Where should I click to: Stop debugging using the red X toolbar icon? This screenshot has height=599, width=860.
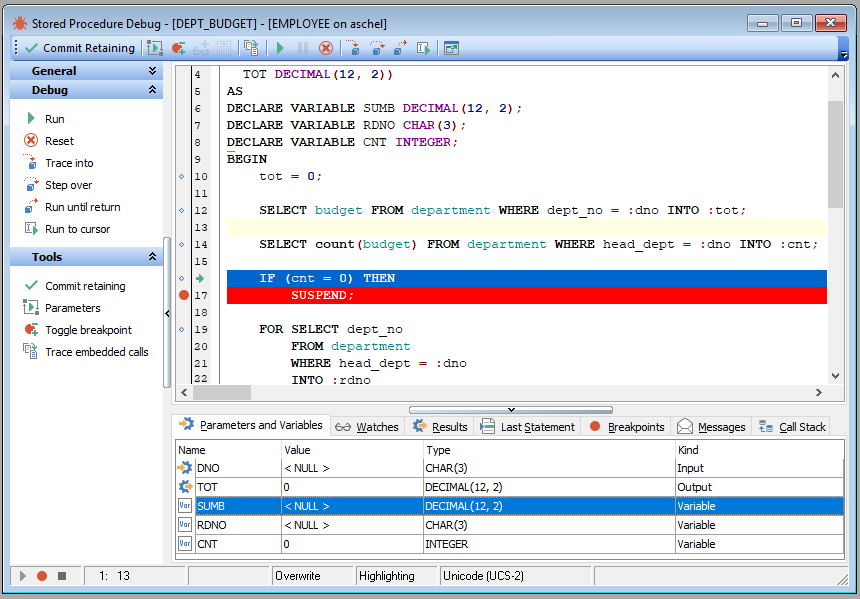pyautogui.click(x=326, y=47)
